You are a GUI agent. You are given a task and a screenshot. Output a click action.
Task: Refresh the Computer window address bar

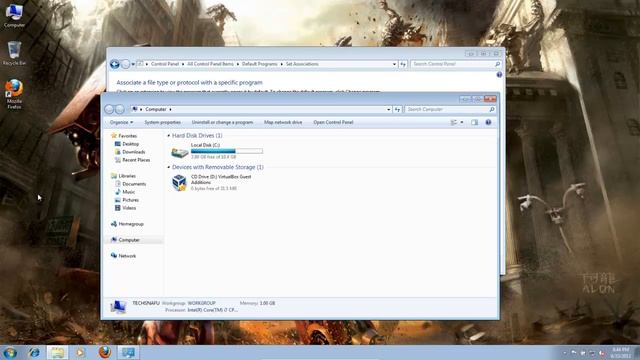point(397,109)
